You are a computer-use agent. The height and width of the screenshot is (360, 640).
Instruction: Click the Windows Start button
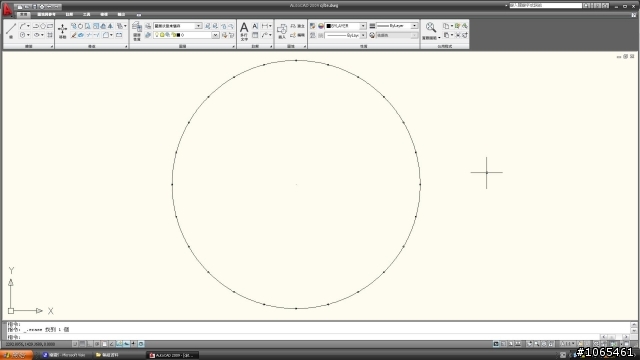[16, 355]
